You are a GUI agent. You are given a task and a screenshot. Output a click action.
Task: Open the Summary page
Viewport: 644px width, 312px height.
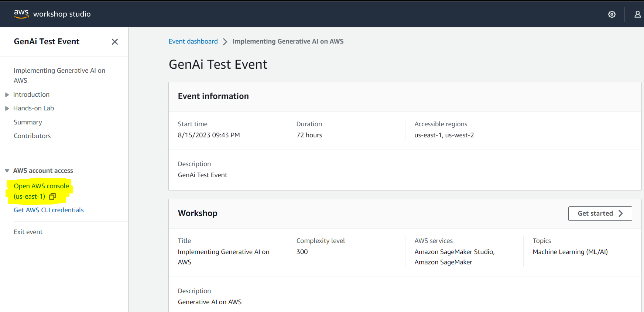(x=28, y=122)
